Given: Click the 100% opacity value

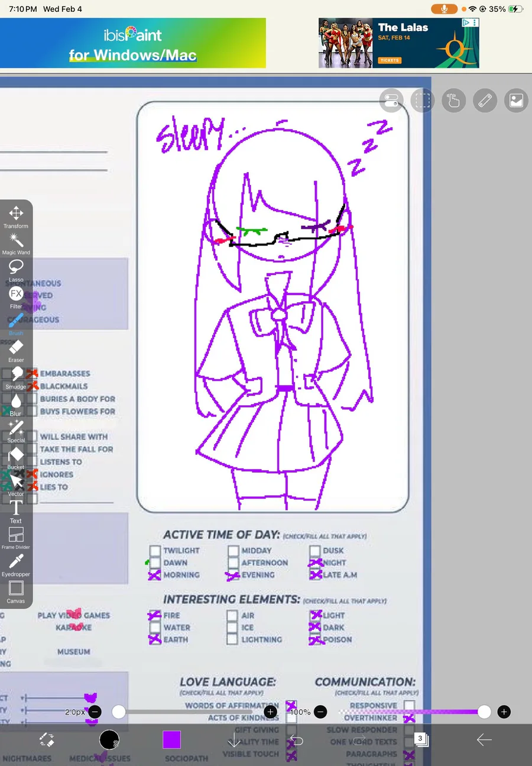Looking at the screenshot, I should 300,712.
